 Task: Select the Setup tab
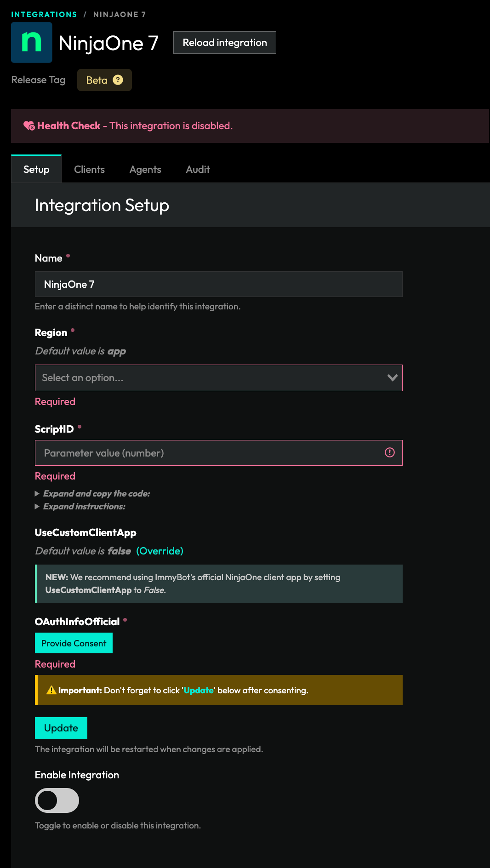[x=36, y=170]
